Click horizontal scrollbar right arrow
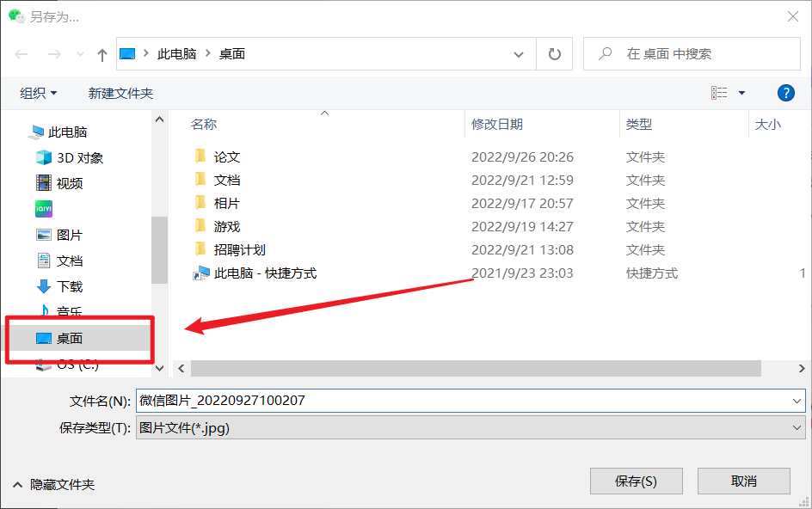 (x=802, y=368)
